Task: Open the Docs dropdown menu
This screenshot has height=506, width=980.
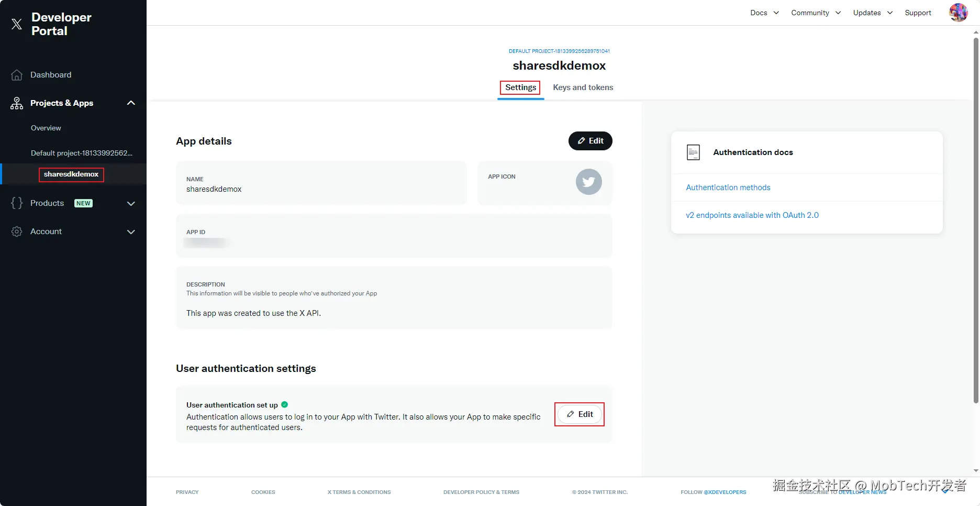Action: [x=764, y=13]
